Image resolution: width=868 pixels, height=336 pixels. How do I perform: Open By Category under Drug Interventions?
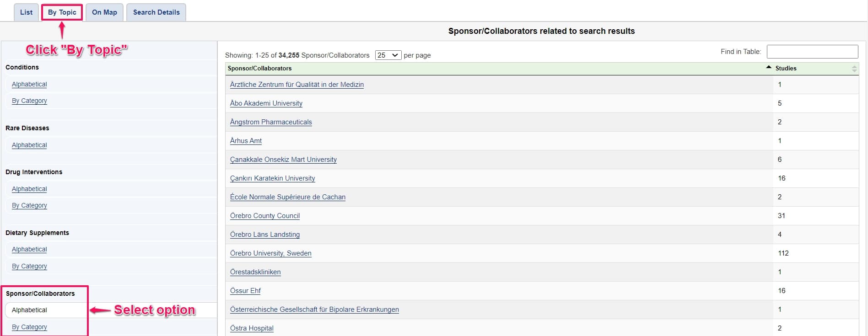click(29, 205)
